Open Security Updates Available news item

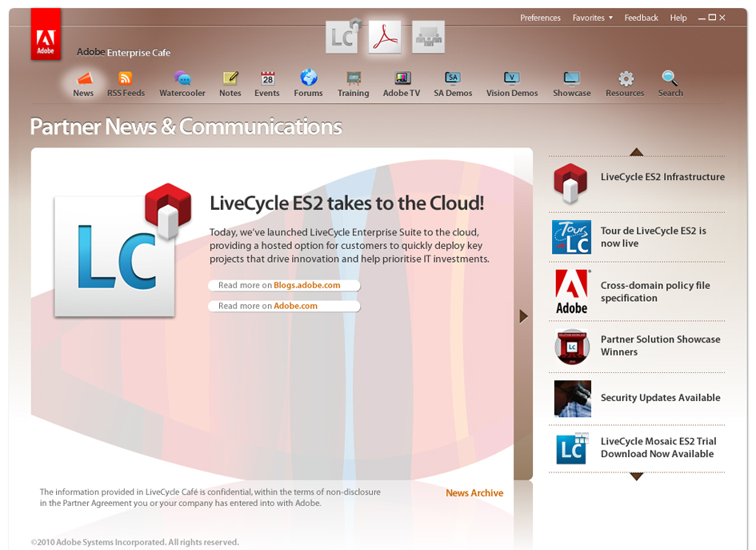661,398
